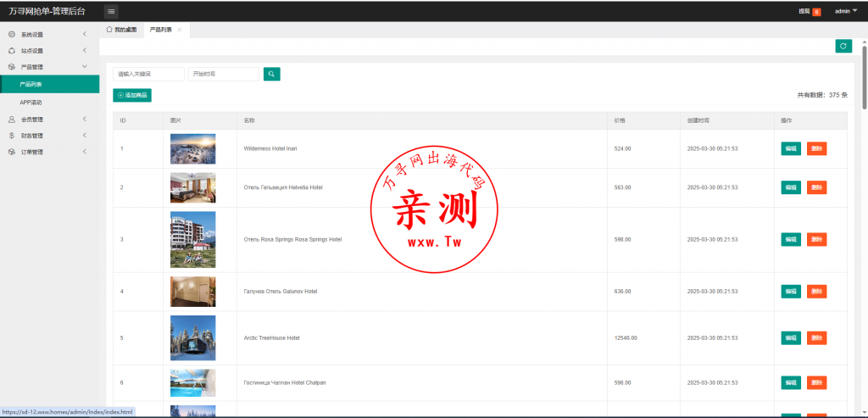Close the 产品列表 tab
Screen dimensions: 868x418
tap(180, 30)
